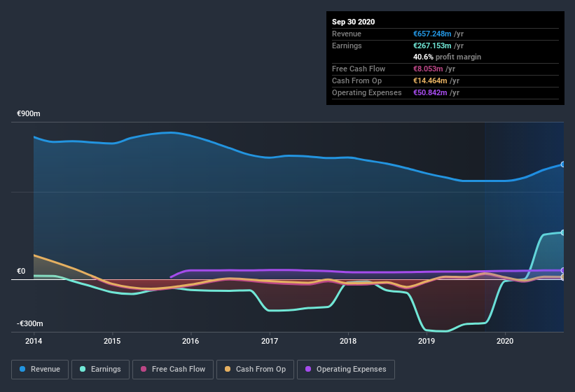Click the teal Earnings endpoint marker
575x392 pixels.
(563, 232)
